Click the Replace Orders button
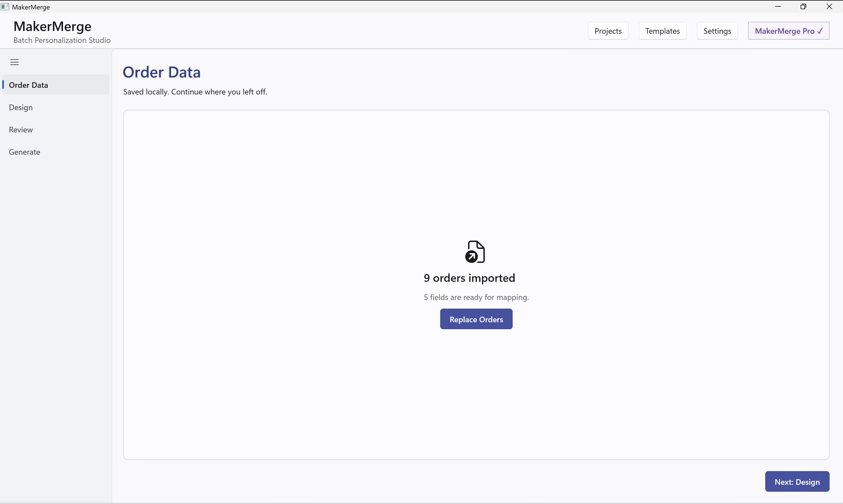The width and height of the screenshot is (843, 504). click(x=476, y=319)
